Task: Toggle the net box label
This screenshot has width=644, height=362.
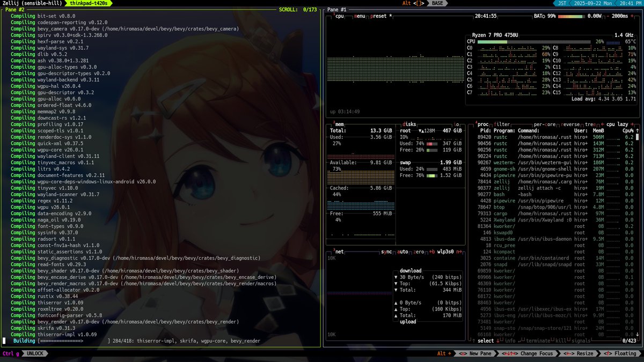Action: pos(339,251)
